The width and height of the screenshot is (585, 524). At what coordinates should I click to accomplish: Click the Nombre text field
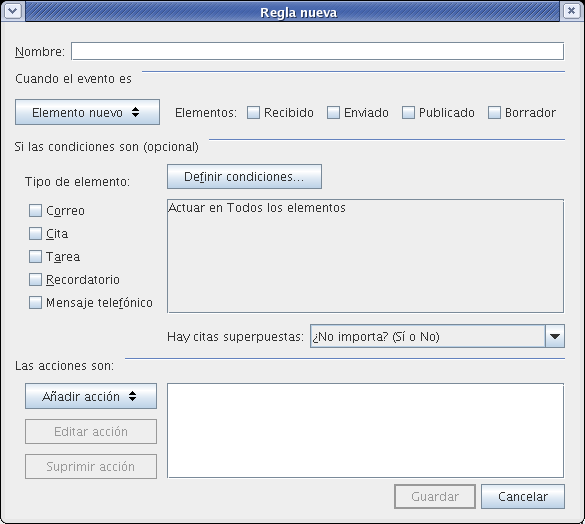[317, 51]
